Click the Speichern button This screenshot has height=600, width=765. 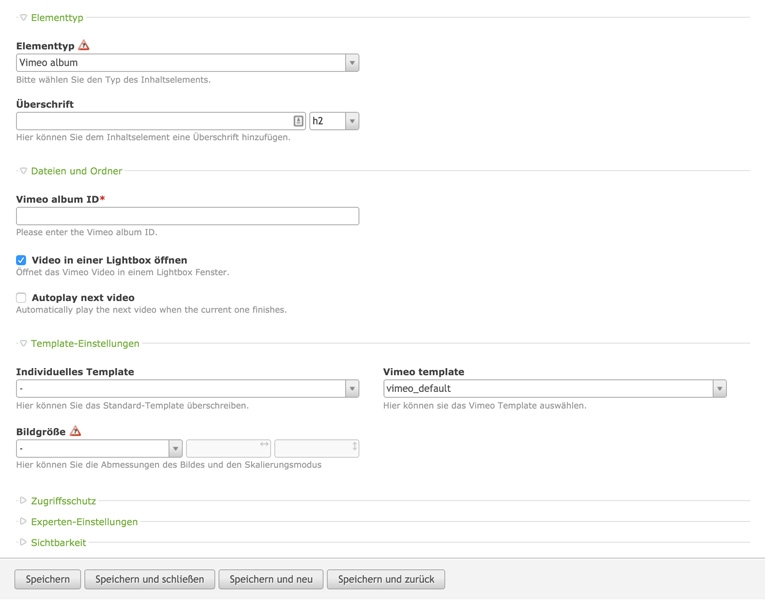[x=48, y=579]
